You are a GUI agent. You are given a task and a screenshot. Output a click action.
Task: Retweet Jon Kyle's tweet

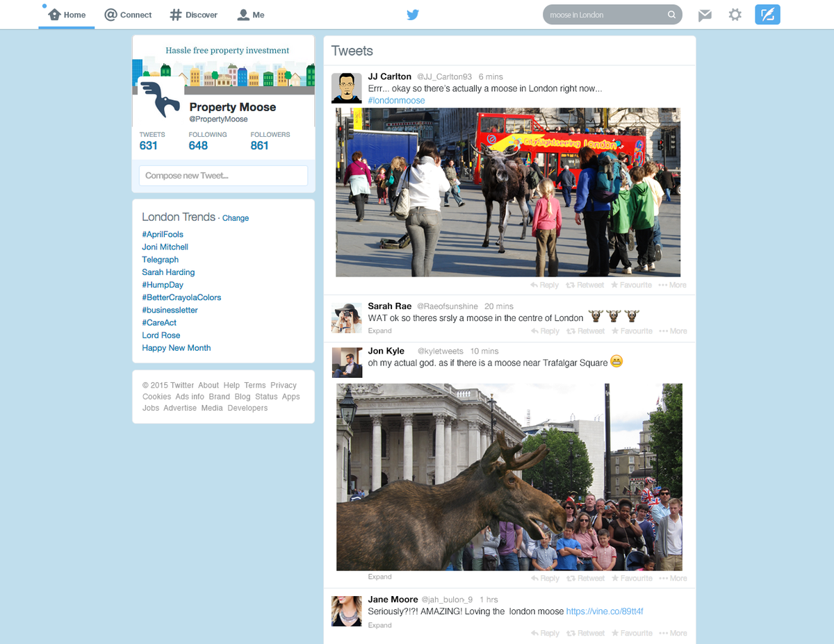click(585, 578)
